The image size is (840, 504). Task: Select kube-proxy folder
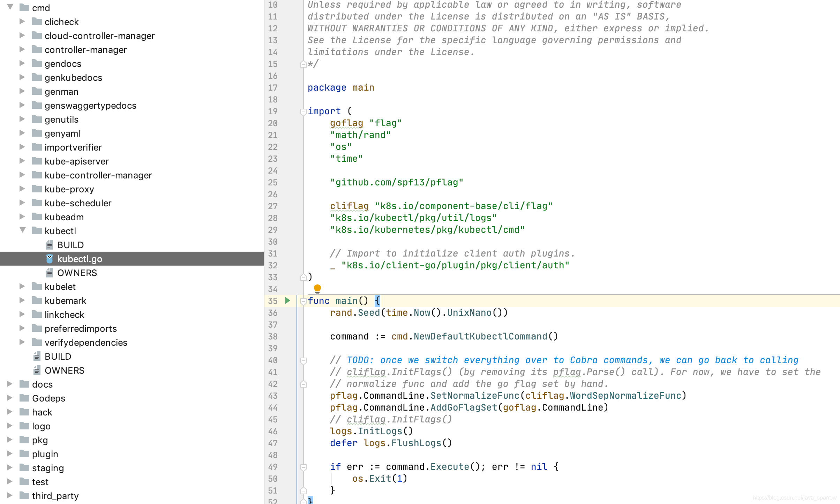coord(69,189)
